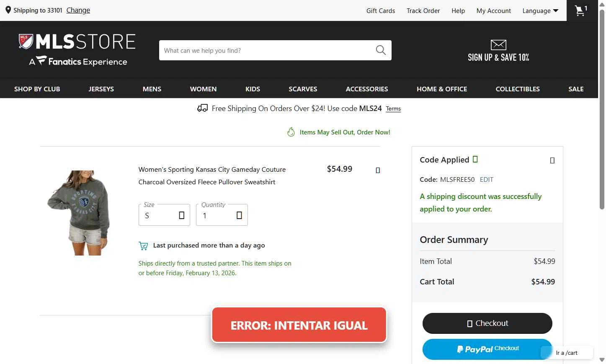This screenshot has width=606, height=364.
Task: Click the search magnifier icon
Action: [x=381, y=50]
